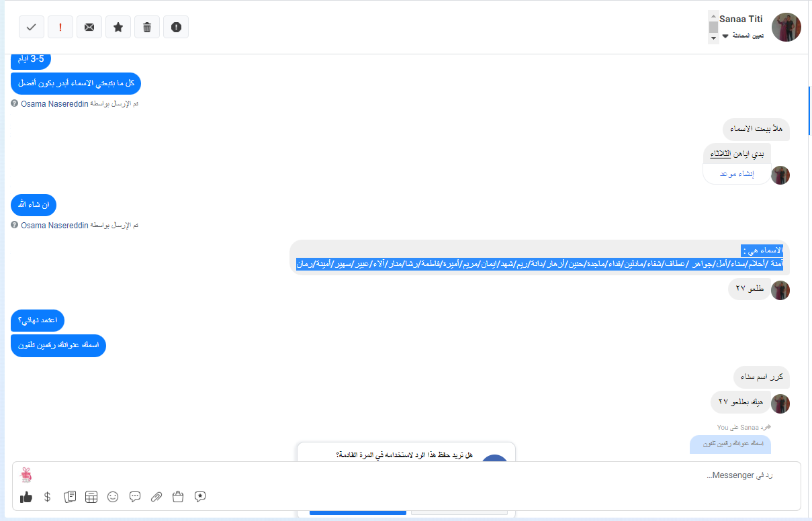Open the shopping bag icon
The width and height of the screenshot is (812, 521).
point(178,497)
